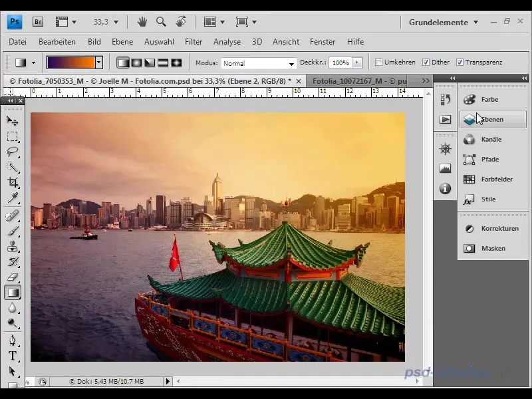The image size is (532, 399).
Task: Select the Blur tool
Action: [x=13, y=308]
